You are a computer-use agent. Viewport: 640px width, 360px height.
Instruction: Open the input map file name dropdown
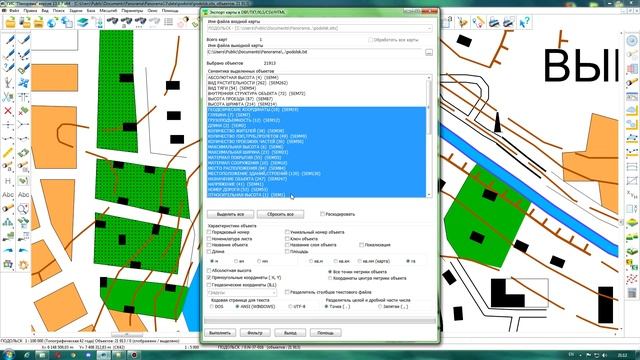[429, 29]
